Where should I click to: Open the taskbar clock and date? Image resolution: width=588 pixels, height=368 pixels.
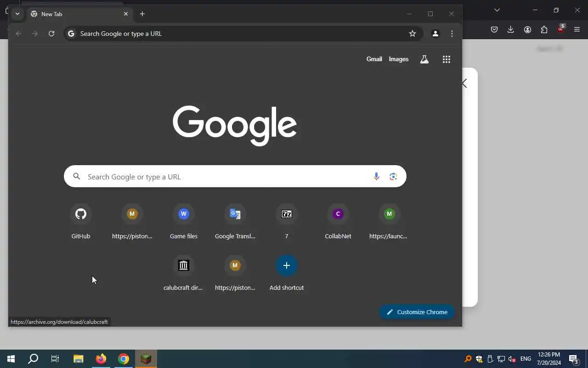[548, 359]
